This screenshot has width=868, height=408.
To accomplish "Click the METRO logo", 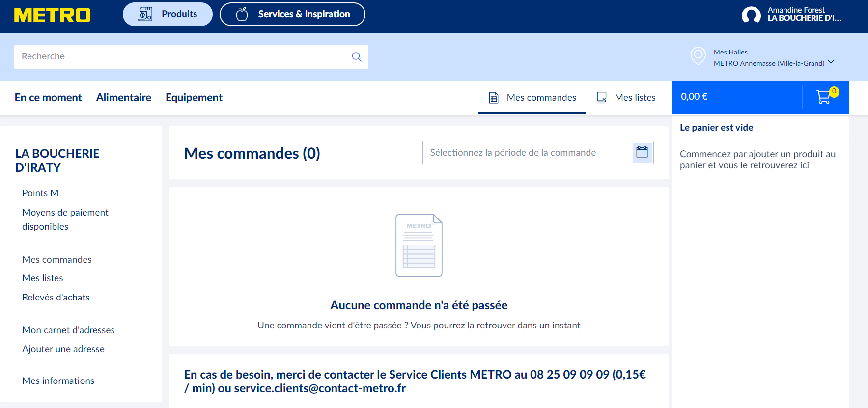I will tap(52, 15).
